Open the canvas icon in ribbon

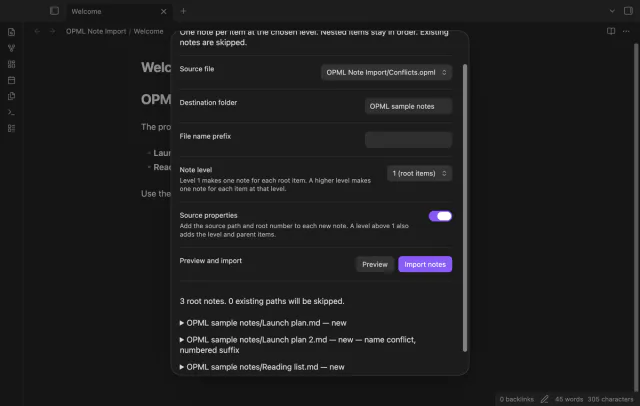pos(11,64)
